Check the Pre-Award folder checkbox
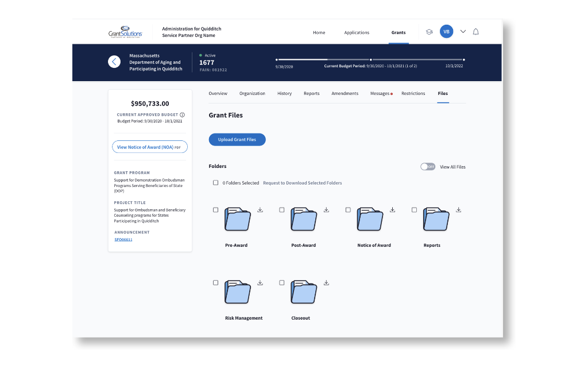 (216, 210)
